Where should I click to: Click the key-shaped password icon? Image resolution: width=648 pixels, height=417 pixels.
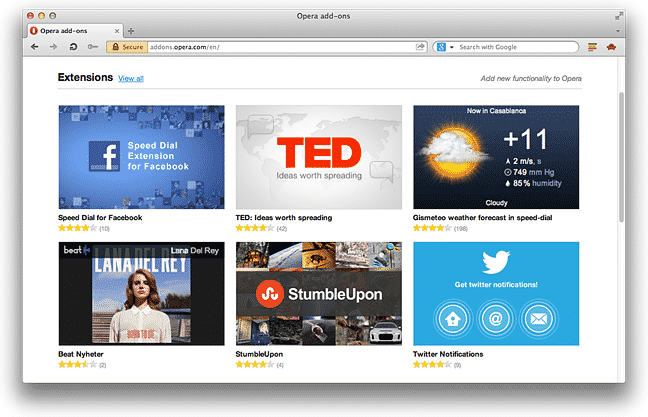[93, 47]
